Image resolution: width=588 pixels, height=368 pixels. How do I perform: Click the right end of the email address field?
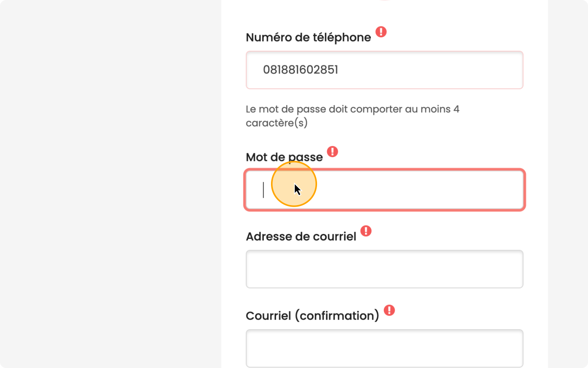pos(510,269)
